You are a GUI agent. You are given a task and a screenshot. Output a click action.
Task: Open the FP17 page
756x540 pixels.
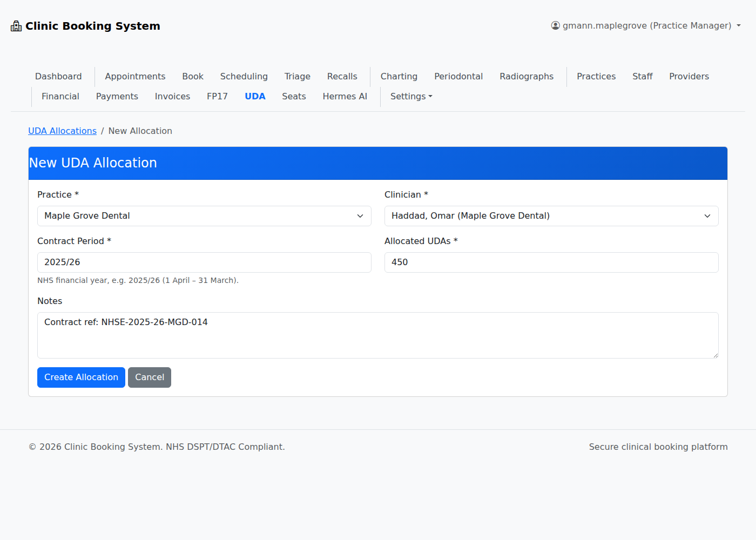pyautogui.click(x=217, y=96)
